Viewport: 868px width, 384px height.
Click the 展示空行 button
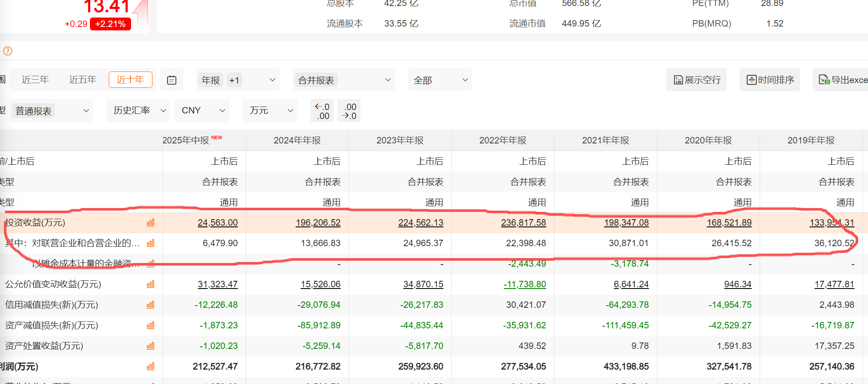(x=697, y=80)
